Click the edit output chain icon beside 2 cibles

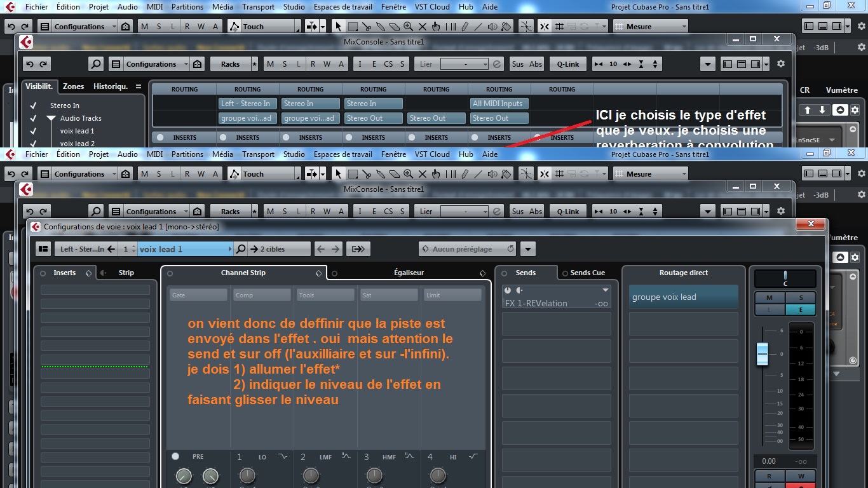(x=358, y=249)
